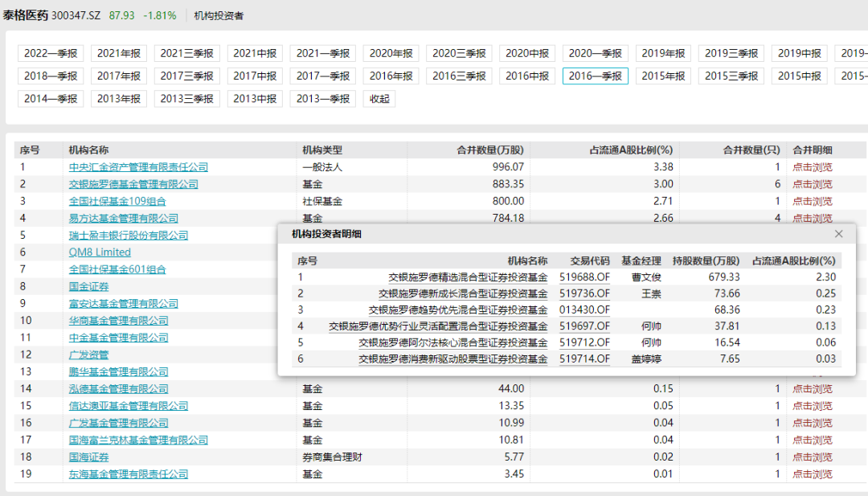Select fund manager 盖婷婷 cell

(x=646, y=359)
